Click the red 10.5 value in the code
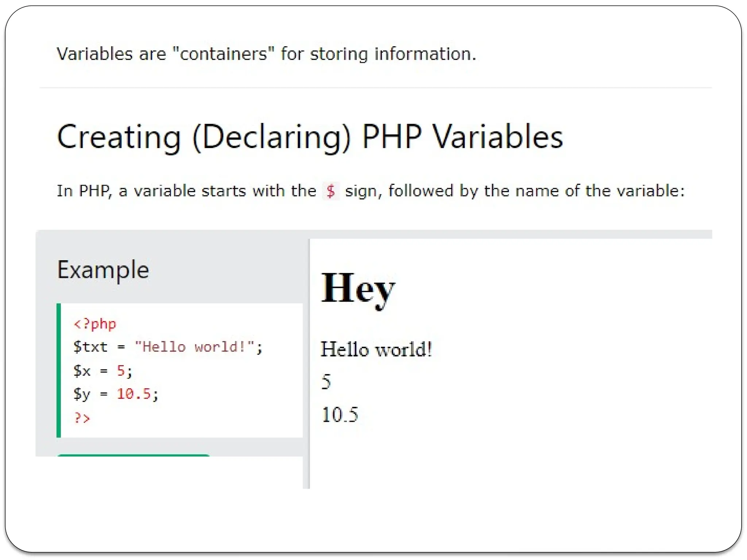747x560 pixels. 133,394
